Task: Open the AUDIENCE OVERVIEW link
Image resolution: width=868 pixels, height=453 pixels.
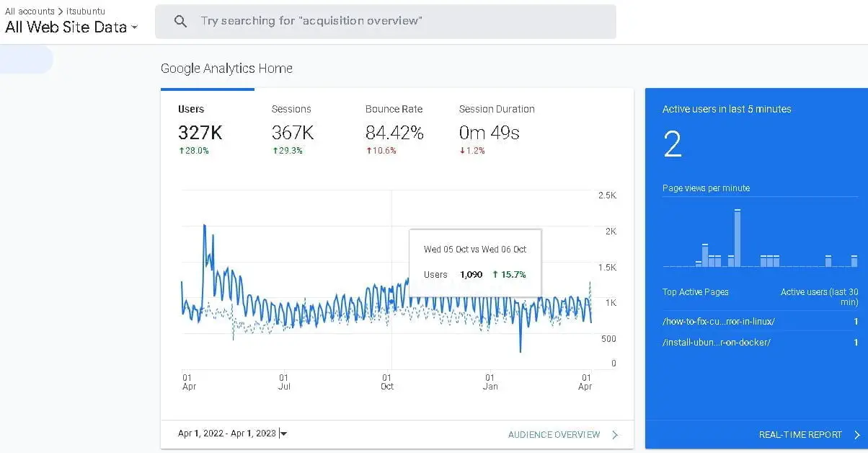Action: click(554, 435)
